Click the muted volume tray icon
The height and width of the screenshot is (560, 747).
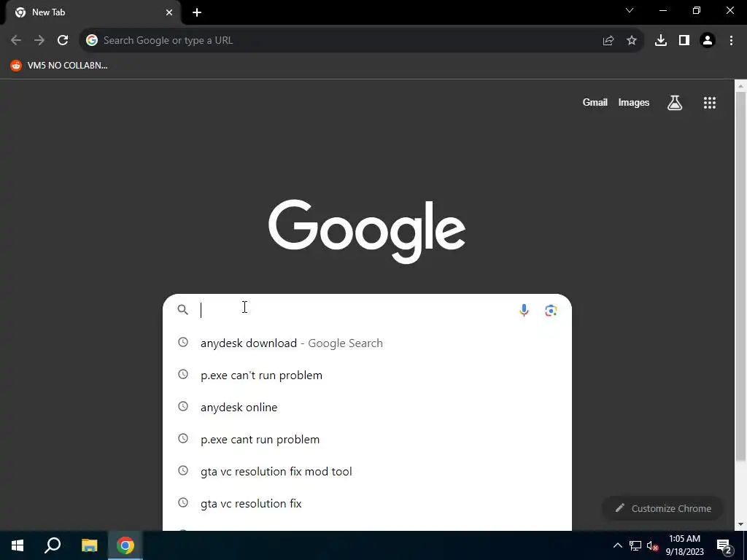(x=653, y=545)
